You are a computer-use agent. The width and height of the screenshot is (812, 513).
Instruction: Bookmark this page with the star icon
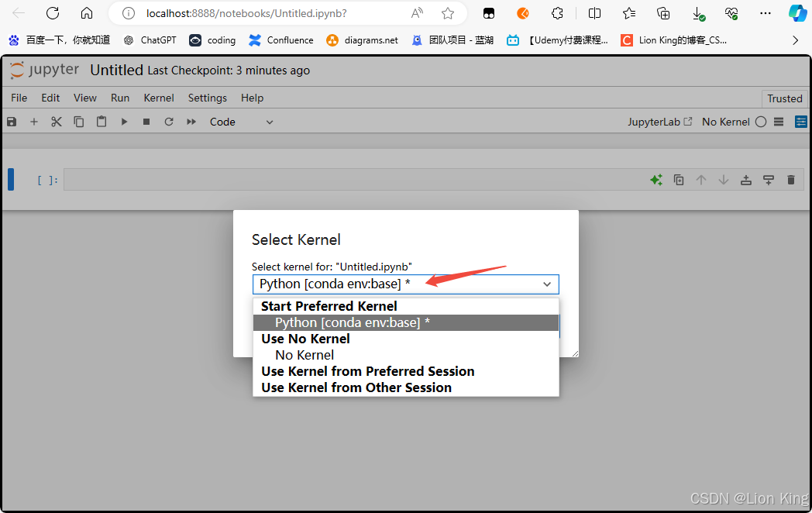(448, 13)
